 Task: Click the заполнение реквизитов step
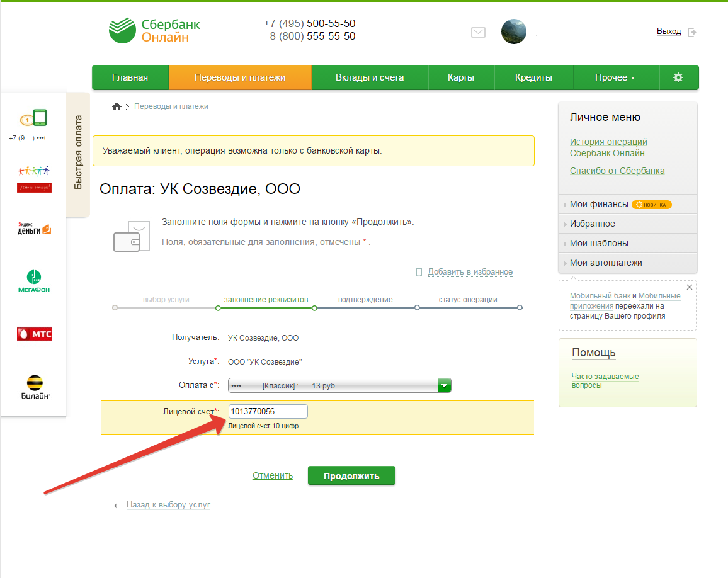pyautogui.click(x=266, y=300)
